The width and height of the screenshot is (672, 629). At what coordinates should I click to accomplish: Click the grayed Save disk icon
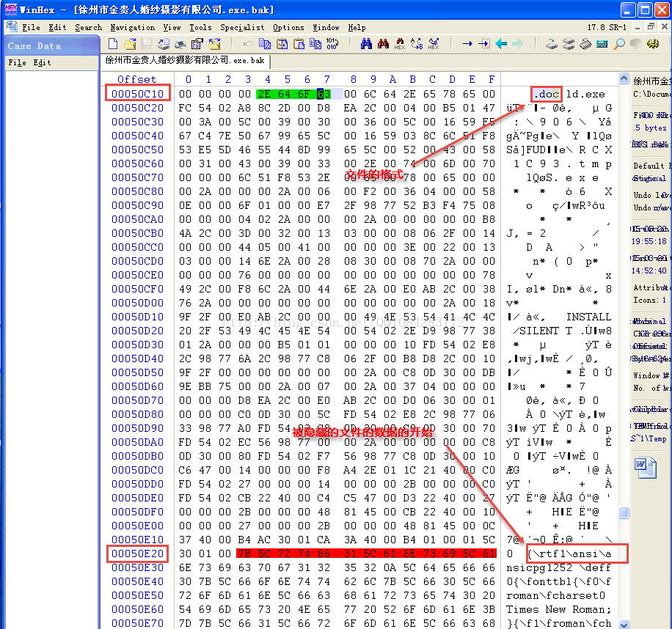[147, 44]
